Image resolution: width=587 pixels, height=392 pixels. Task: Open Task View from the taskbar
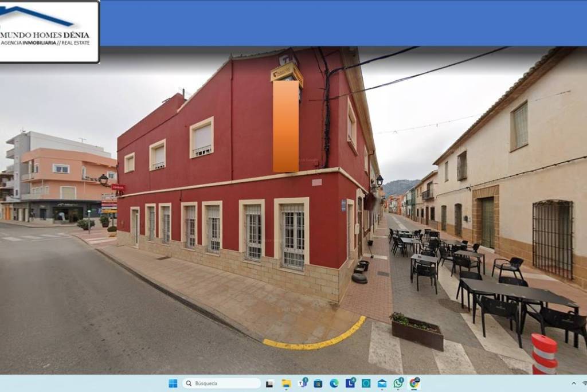(269, 383)
